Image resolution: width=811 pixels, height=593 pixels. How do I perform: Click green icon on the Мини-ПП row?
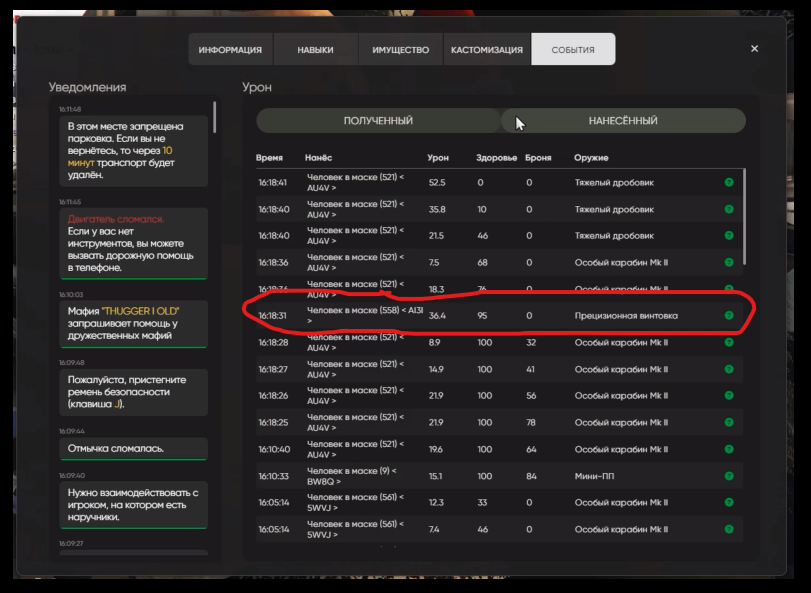click(x=729, y=476)
